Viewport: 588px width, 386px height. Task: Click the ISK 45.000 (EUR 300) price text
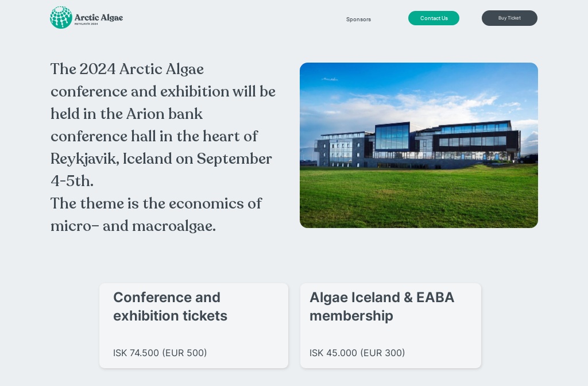click(357, 353)
